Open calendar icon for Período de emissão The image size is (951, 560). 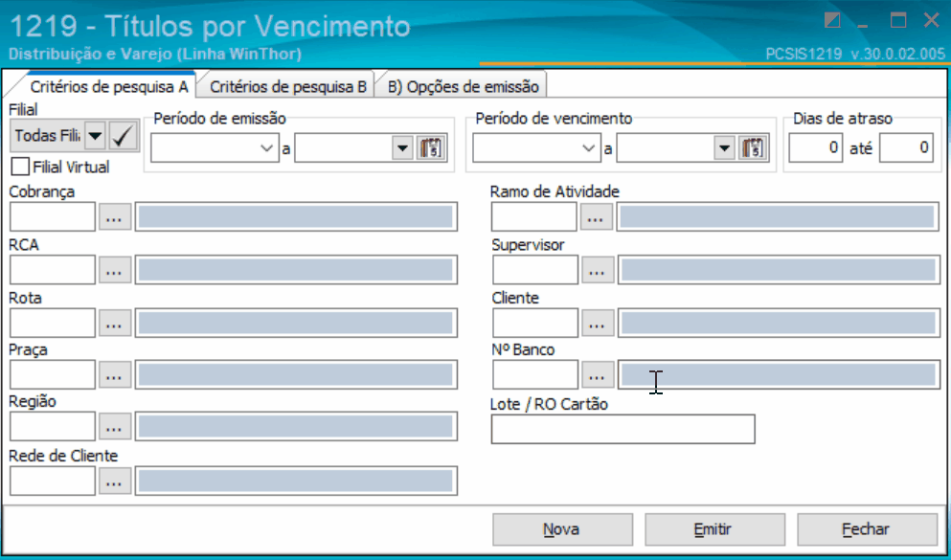(x=431, y=147)
